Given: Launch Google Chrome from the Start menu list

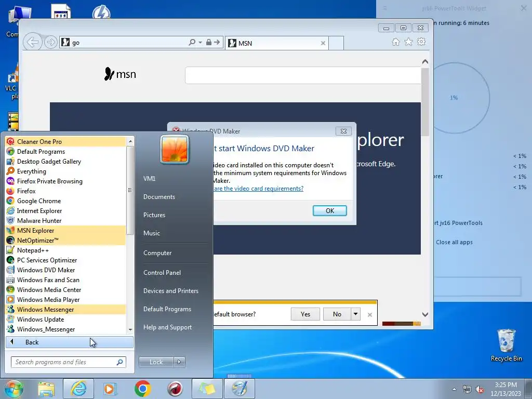Looking at the screenshot, I should click(x=65, y=201).
